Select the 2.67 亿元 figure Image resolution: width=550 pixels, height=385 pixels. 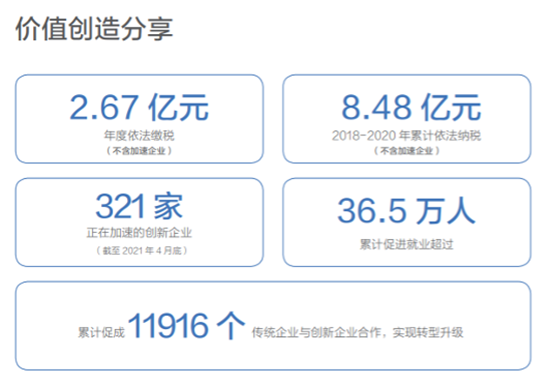[x=139, y=107]
